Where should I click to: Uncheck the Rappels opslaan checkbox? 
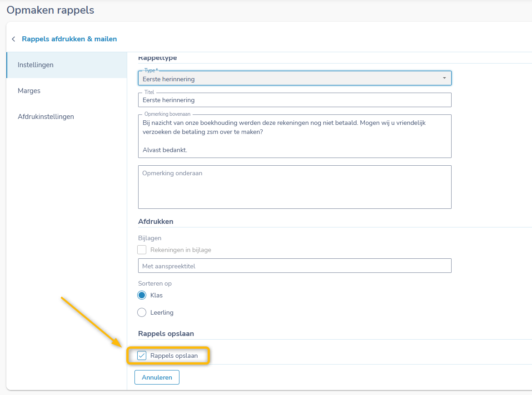tap(142, 355)
